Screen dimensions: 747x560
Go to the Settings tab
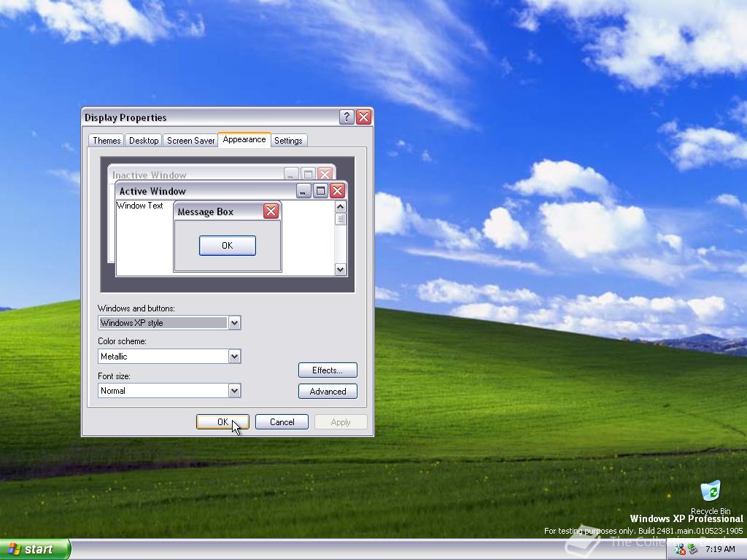[288, 141]
